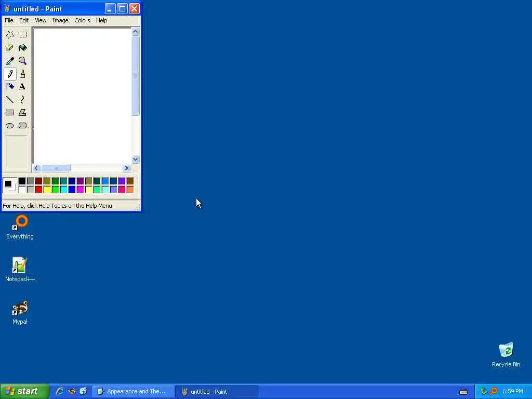This screenshot has height=399, width=532.
Task: Choose the Eraser tool
Action: coord(10,48)
